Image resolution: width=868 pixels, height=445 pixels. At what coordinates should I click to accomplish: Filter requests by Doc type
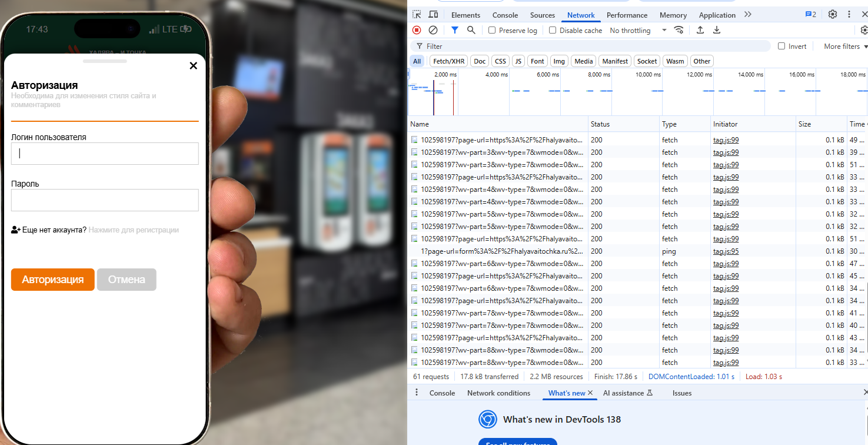(x=480, y=61)
